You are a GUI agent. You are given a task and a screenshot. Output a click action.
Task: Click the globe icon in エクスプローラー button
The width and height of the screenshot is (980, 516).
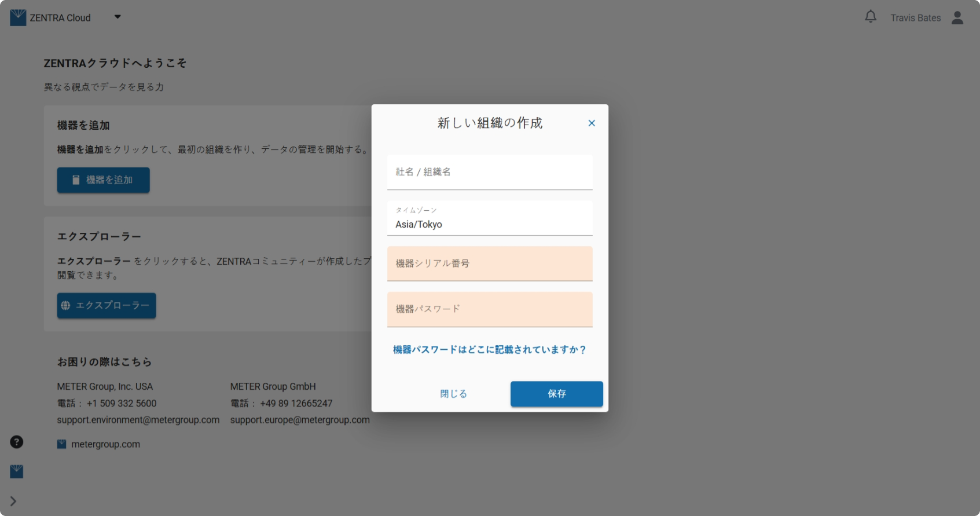65,305
